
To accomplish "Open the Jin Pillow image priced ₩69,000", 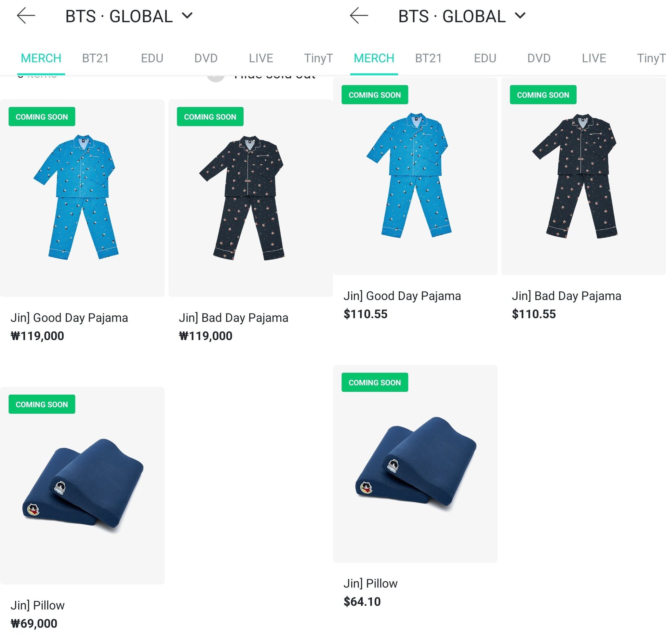I will [82, 485].
